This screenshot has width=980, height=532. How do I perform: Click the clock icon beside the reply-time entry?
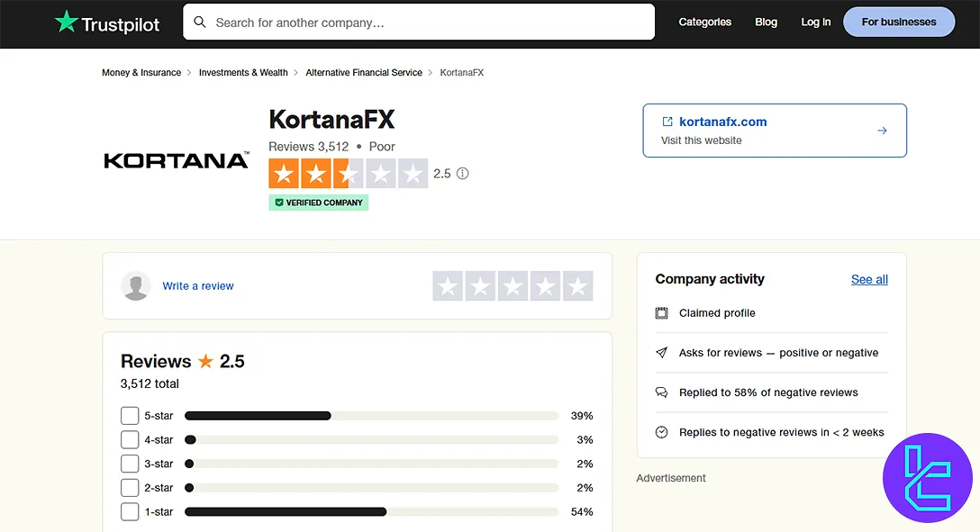663,432
